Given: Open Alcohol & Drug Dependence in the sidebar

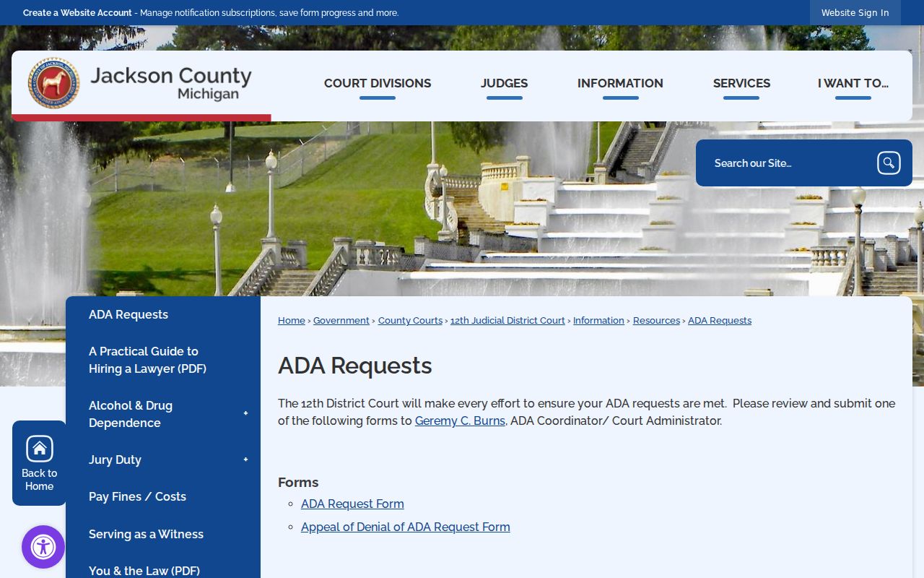Looking at the screenshot, I should [131, 414].
